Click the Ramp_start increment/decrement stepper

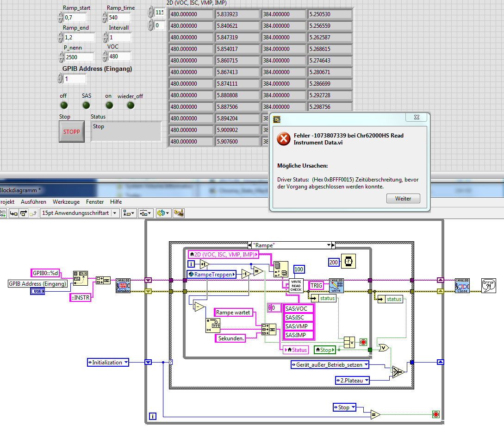(x=61, y=18)
